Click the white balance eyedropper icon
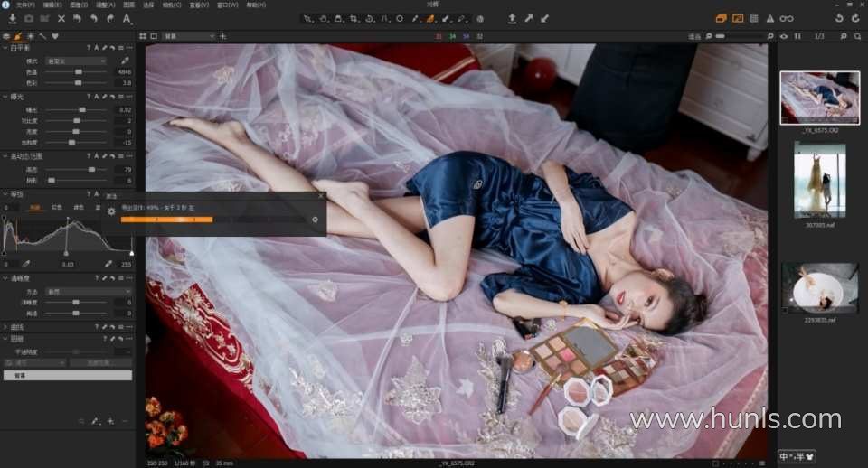868x468 pixels. (126, 61)
